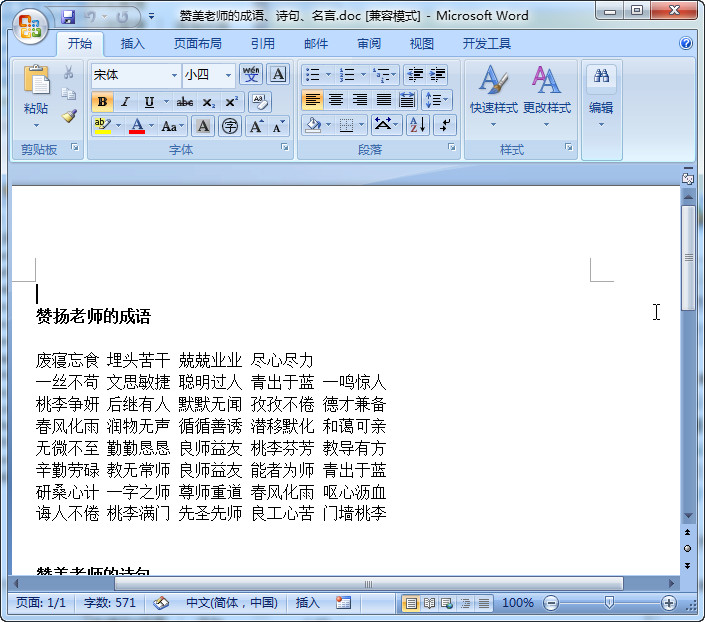Show or hide paragraph marks
Viewport: 705px width, 622px height.
coord(445,125)
